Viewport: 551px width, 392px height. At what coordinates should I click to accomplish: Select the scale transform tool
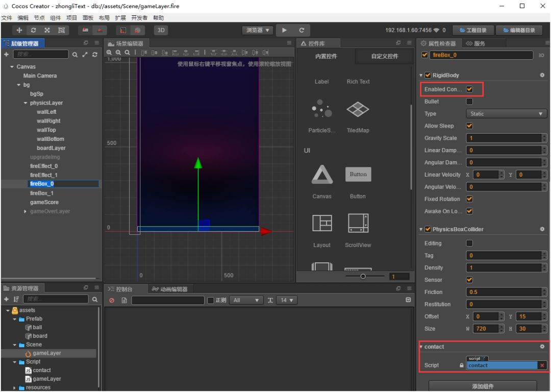point(47,30)
